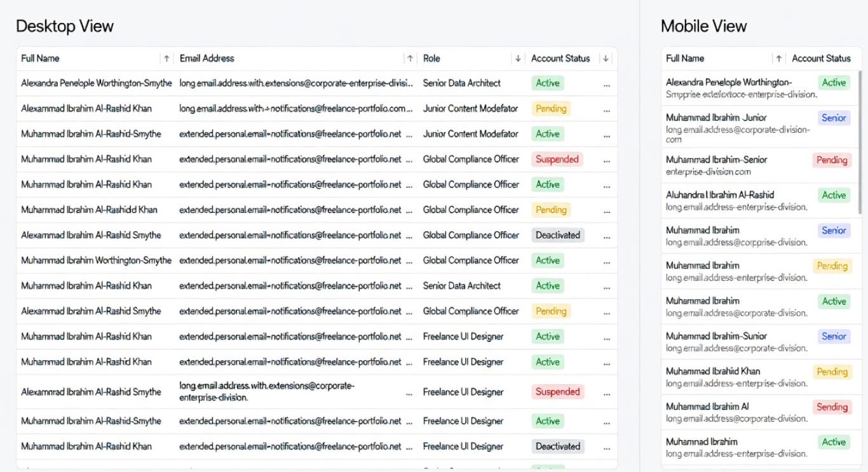Open row menu for Alexandra Penelope Worthington-Smythe
This screenshot has width=868, height=472.
click(607, 84)
